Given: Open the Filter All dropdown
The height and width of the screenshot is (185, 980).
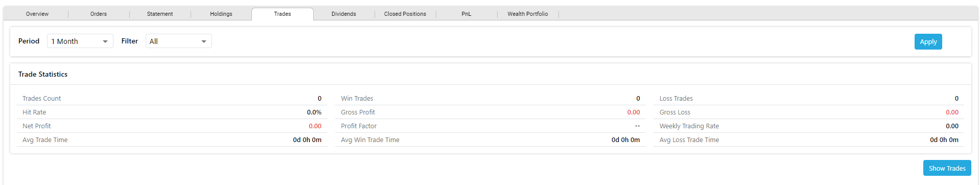Looking at the screenshot, I should coord(179,41).
